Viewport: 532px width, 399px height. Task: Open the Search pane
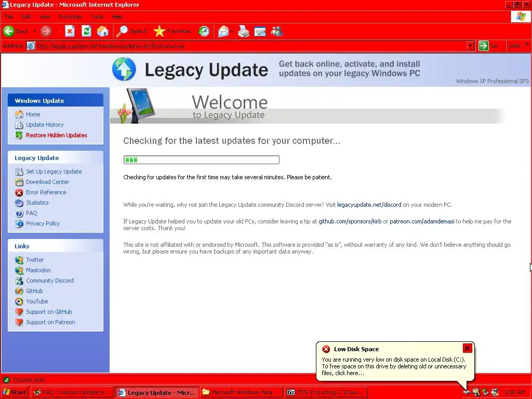tap(131, 31)
